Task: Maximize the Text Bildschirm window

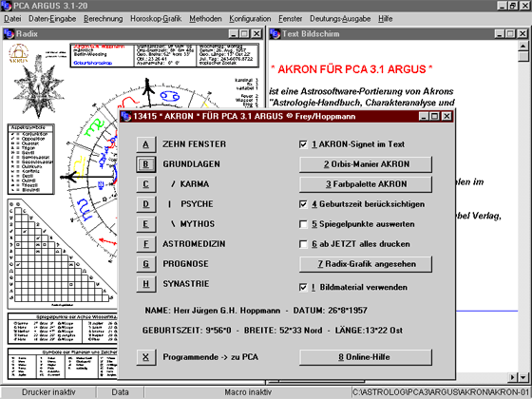Action: click(x=510, y=34)
